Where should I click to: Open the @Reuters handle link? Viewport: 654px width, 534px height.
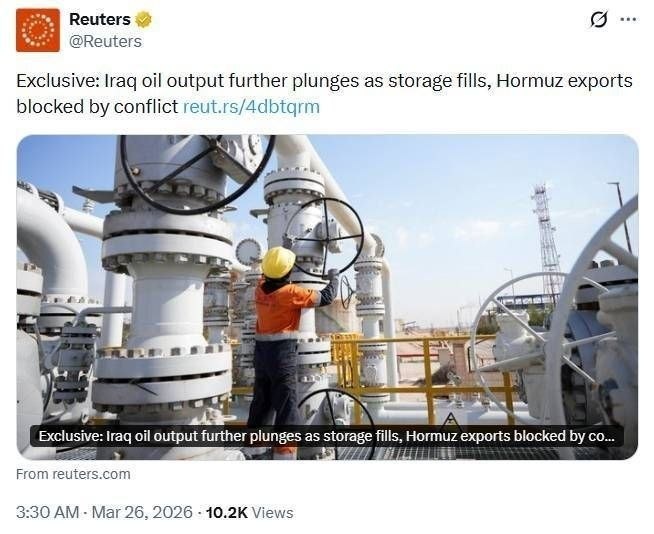coord(105,41)
